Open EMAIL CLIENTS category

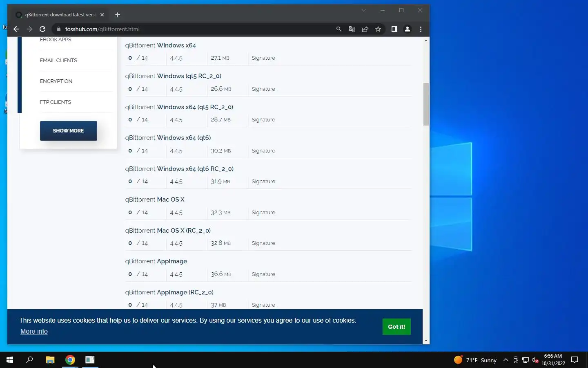pyautogui.click(x=58, y=60)
